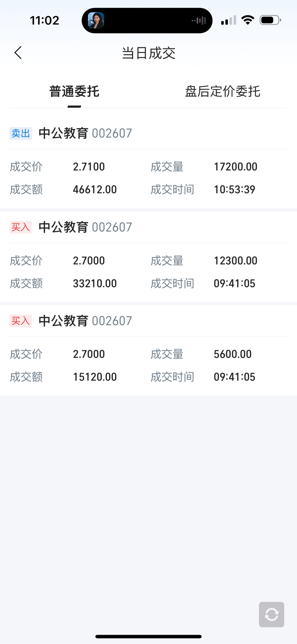Open the 中公教育 buy record with 12300.00 volume

(148, 257)
